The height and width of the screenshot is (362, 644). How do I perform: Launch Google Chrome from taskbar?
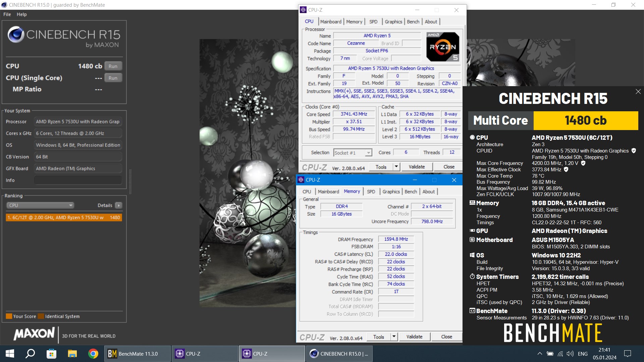point(93,354)
